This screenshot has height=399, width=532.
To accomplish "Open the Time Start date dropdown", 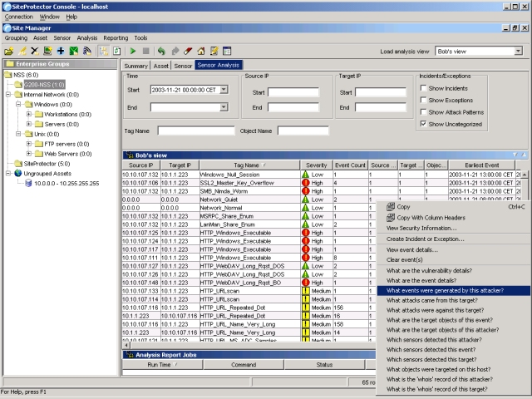I will [x=224, y=90].
